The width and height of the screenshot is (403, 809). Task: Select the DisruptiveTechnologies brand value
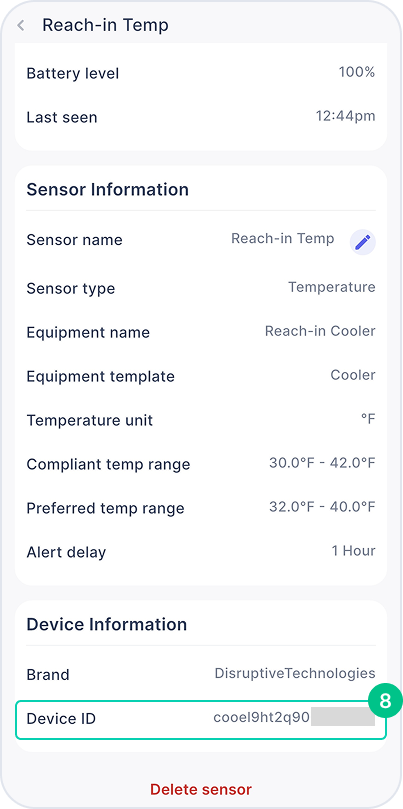coord(295,673)
